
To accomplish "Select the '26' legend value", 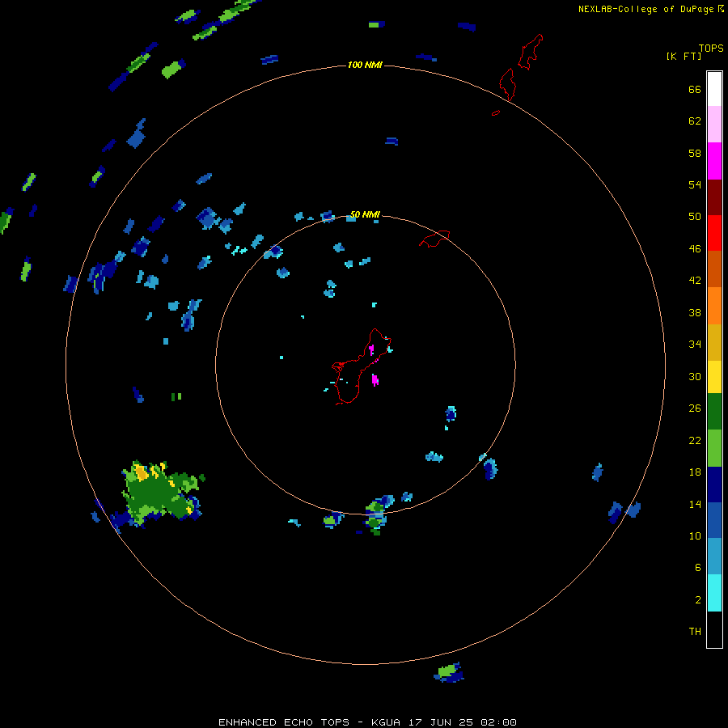I will click(695, 408).
